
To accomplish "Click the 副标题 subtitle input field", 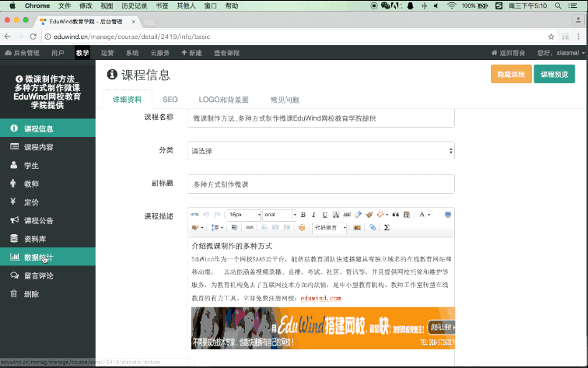I will click(320, 184).
